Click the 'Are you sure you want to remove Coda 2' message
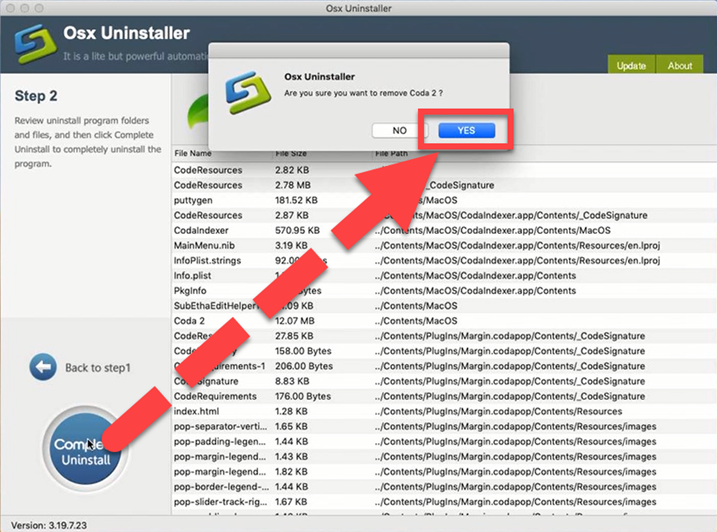Screen dimensions: 717x532 [364, 93]
